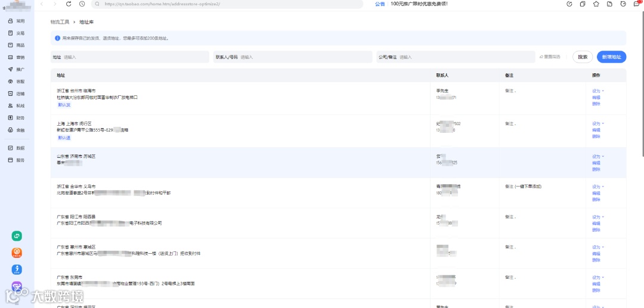The image size is (644, 308).
Task: Open the 店铺 sidebar section
Action: tap(17, 94)
